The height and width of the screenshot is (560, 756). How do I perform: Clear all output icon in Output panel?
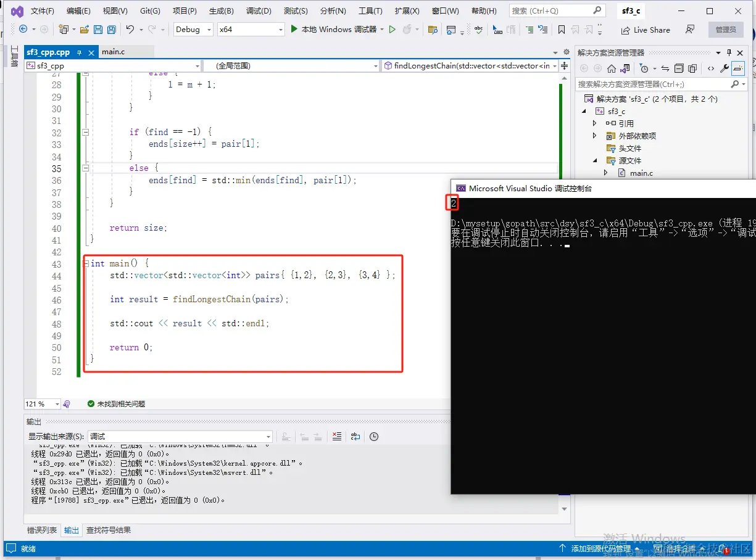[x=336, y=436]
